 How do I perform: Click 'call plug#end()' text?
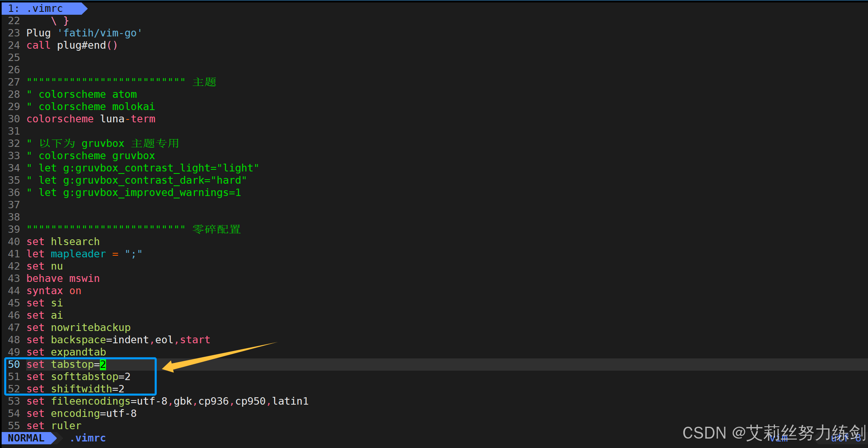(72, 45)
